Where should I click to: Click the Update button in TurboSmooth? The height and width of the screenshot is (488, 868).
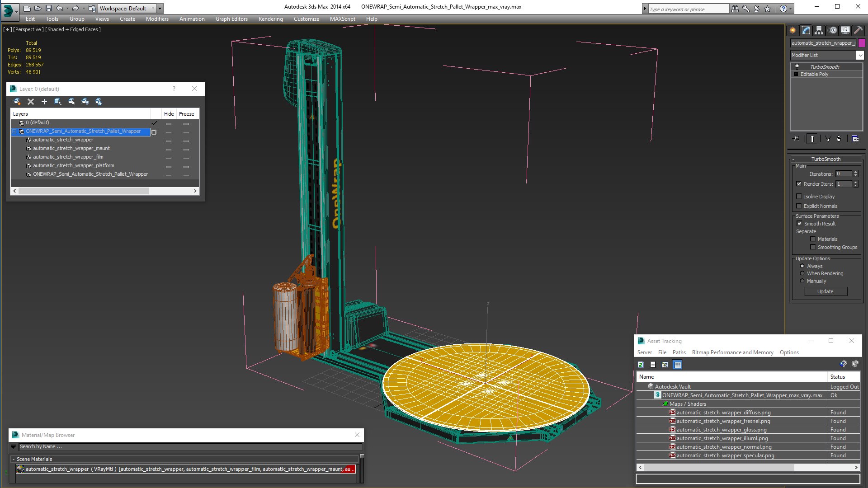tap(825, 291)
